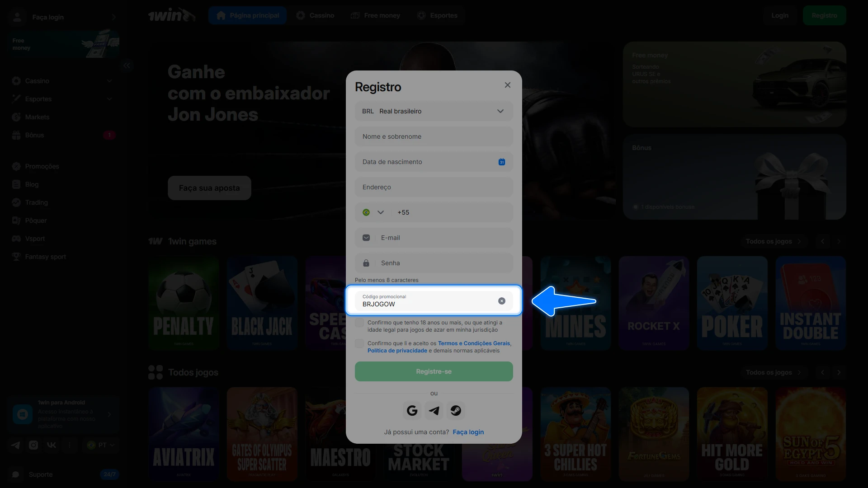
Task: Open the Telegram social icon in sidebar
Action: [16, 445]
